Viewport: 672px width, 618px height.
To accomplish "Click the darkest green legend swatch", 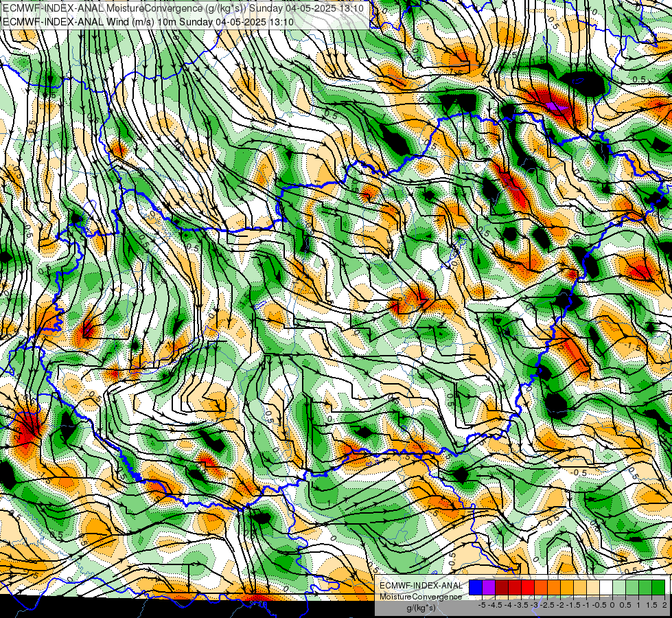I will point(658,587).
